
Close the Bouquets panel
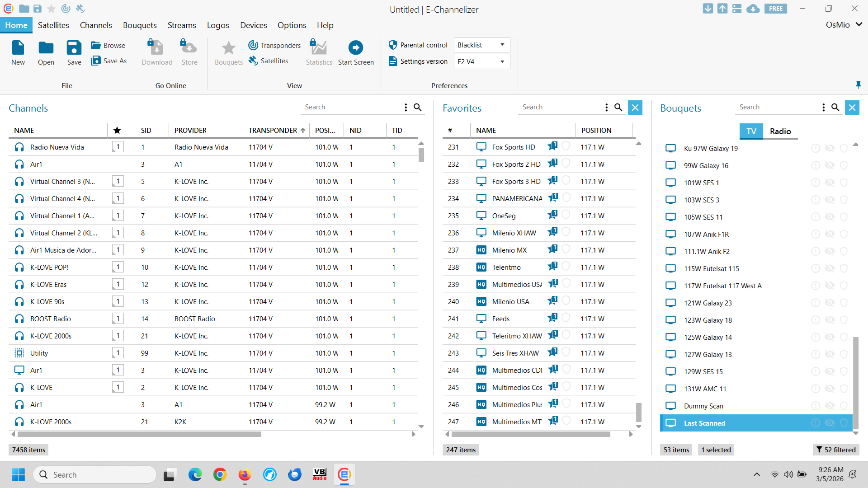coord(852,108)
